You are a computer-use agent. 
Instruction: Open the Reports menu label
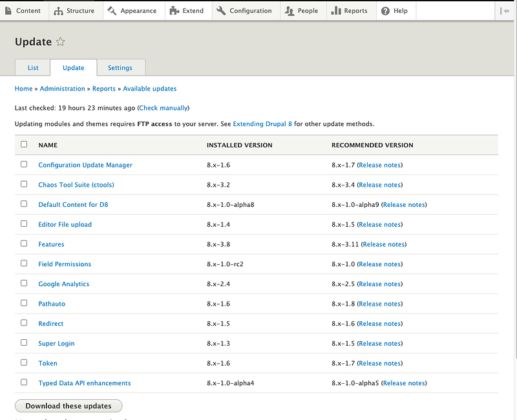356,11
